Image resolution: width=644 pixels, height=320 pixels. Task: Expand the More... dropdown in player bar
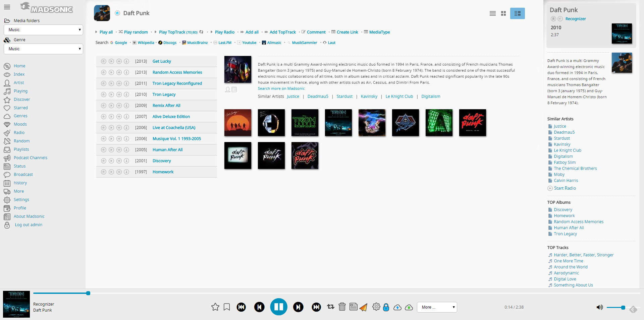click(437, 307)
